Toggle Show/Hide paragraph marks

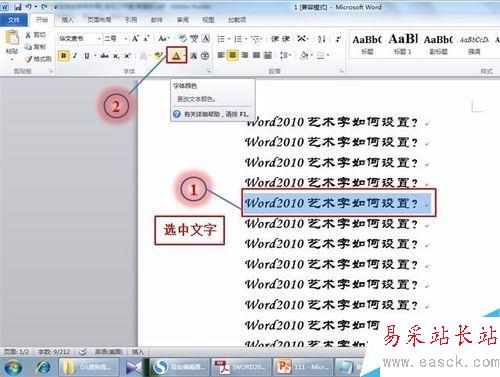338,39
